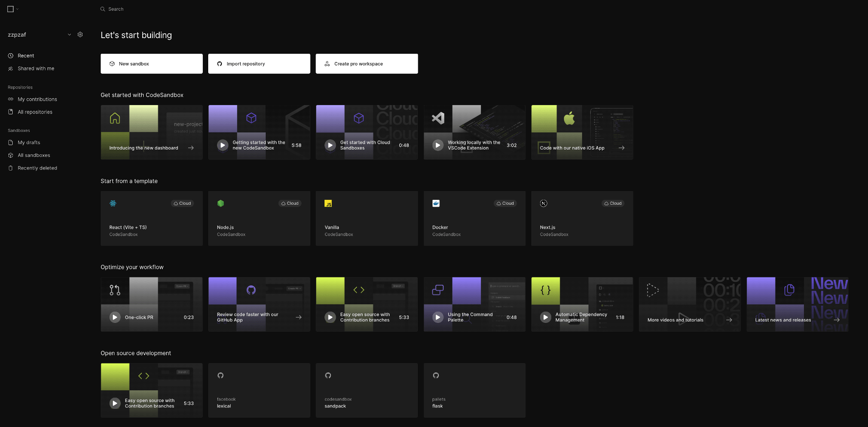The width and height of the screenshot is (868, 427).
Task: Click the Docker whale icon
Action: pyautogui.click(x=436, y=203)
